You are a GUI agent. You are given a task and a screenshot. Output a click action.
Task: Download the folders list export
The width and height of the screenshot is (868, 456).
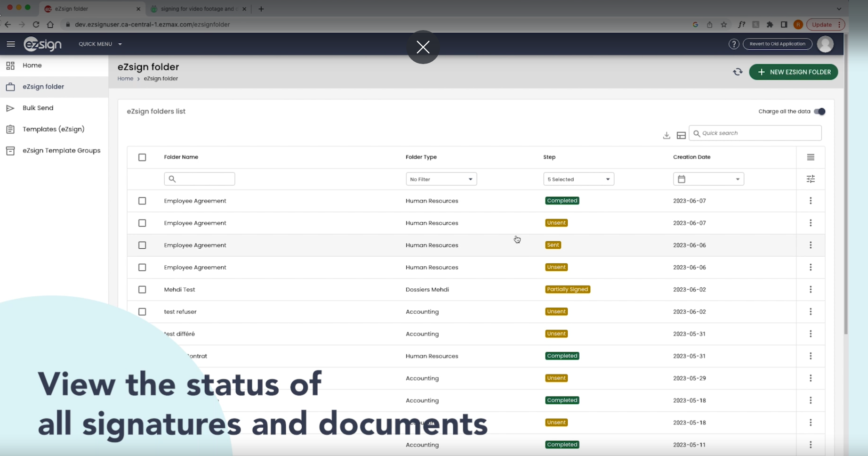tap(666, 135)
